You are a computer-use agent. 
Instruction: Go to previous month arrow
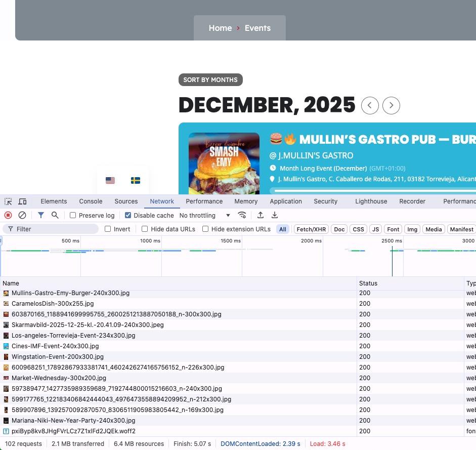[370, 105]
